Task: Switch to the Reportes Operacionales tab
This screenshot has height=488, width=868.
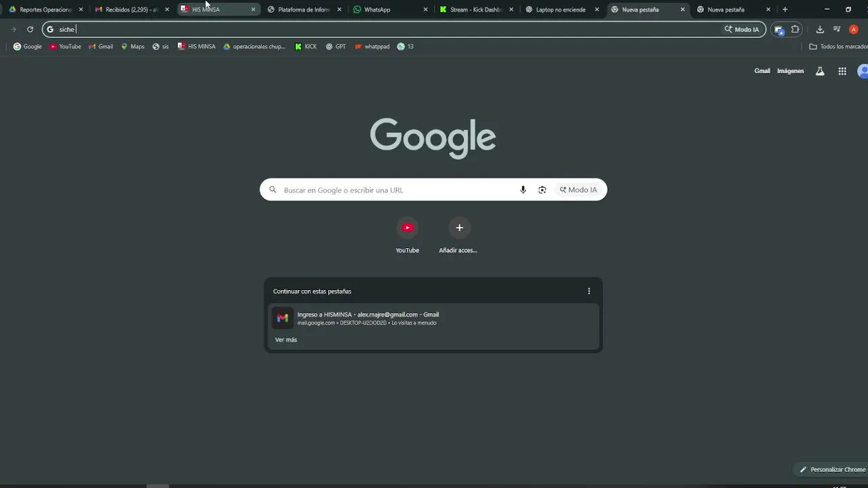Action: click(45, 9)
